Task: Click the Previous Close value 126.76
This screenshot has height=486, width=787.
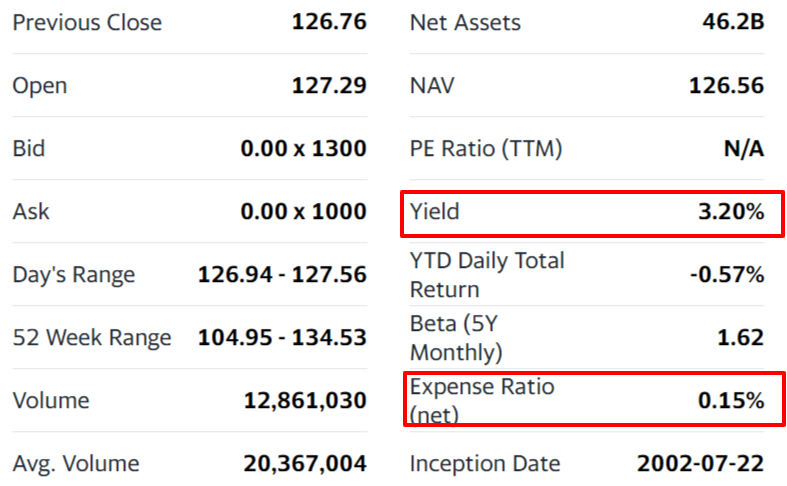Action: pyautogui.click(x=329, y=22)
